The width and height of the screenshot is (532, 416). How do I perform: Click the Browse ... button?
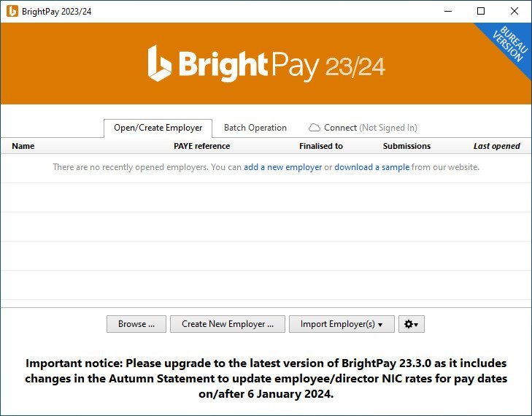(x=136, y=324)
